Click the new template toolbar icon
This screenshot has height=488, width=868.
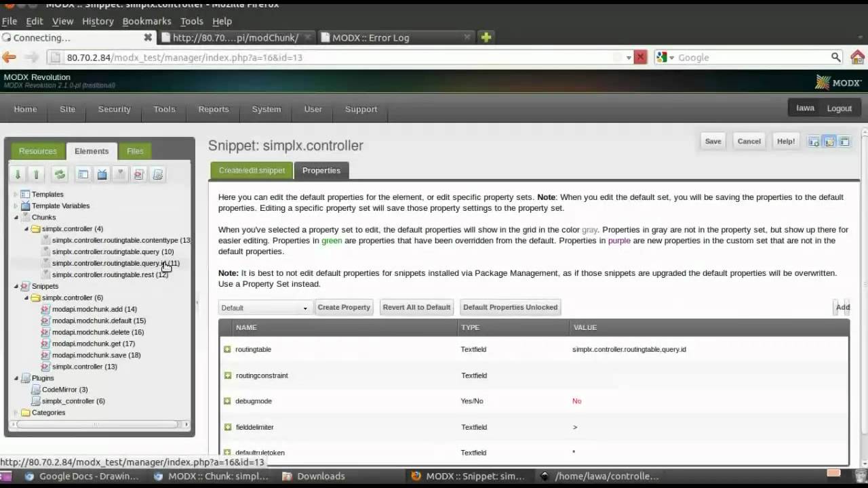click(x=83, y=174)
